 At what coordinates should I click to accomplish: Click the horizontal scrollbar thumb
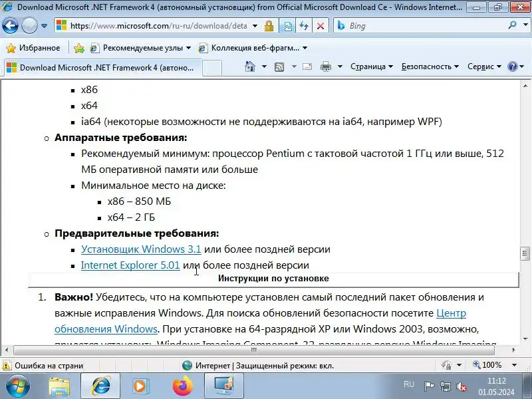pos(254,350)
